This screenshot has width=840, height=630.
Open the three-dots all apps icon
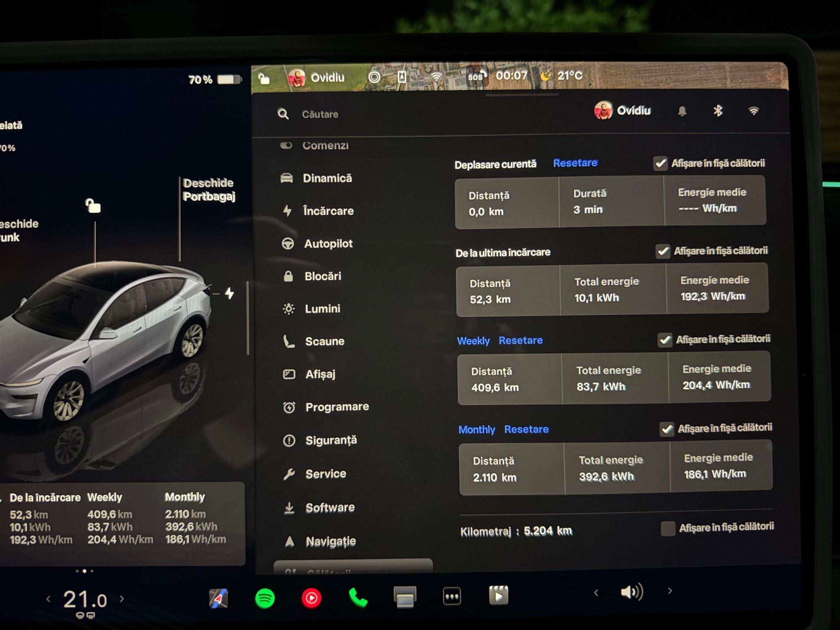[452, 596]
